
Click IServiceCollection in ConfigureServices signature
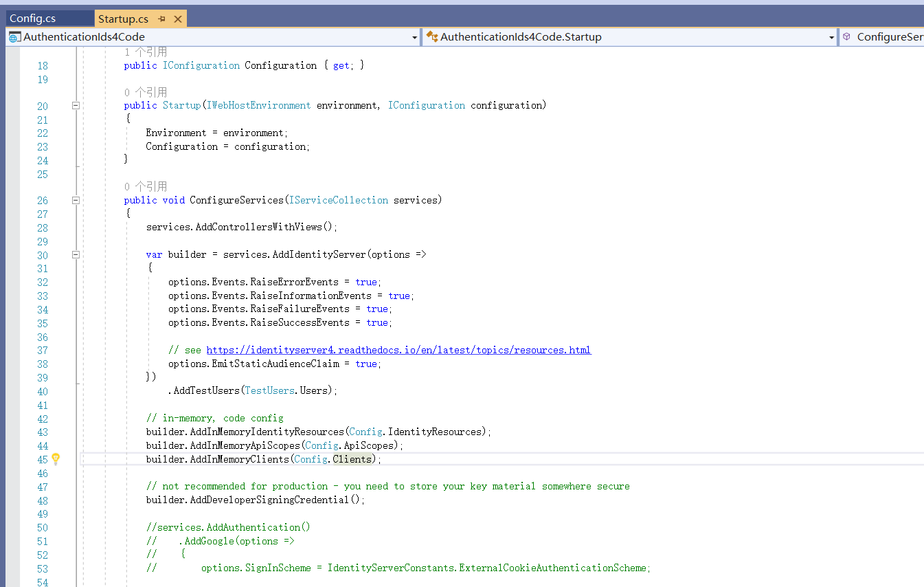(339, 200)
